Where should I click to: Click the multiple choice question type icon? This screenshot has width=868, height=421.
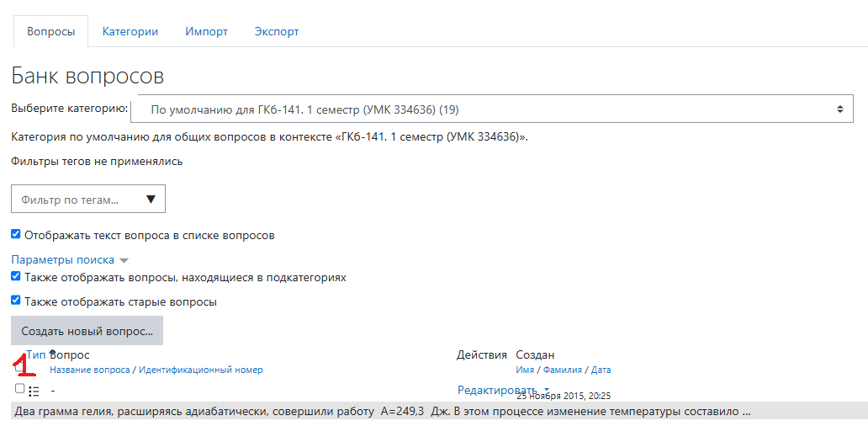(x=34, y=391)
